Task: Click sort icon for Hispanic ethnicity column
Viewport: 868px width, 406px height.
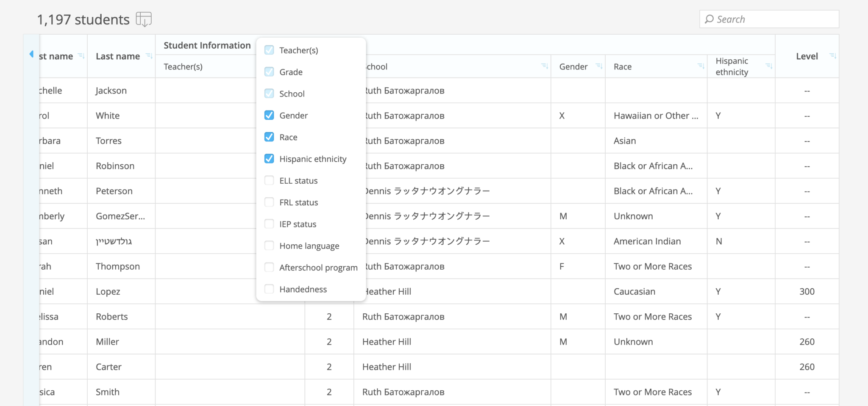Action: pos(768,66)
